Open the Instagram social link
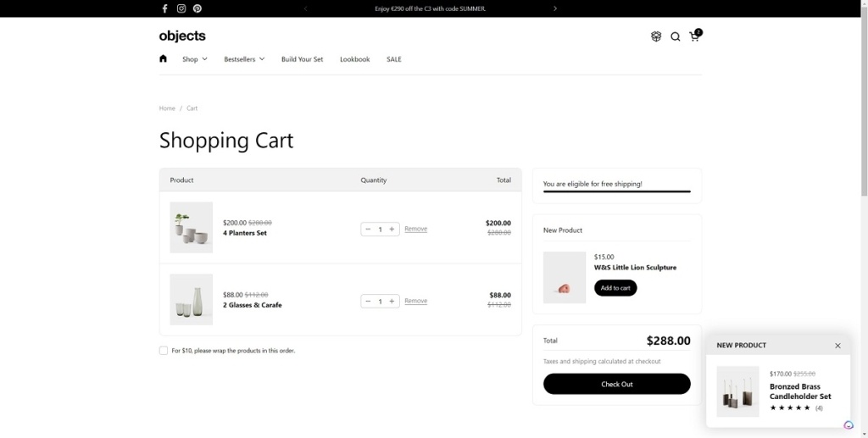Viewport: 868px width, 438px height. [x=181, y=8]
